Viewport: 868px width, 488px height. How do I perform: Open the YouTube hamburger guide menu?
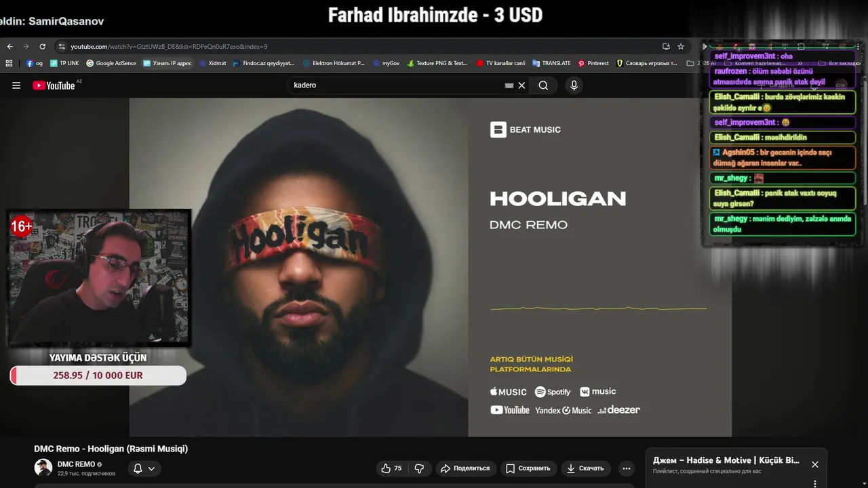[16, 85]
